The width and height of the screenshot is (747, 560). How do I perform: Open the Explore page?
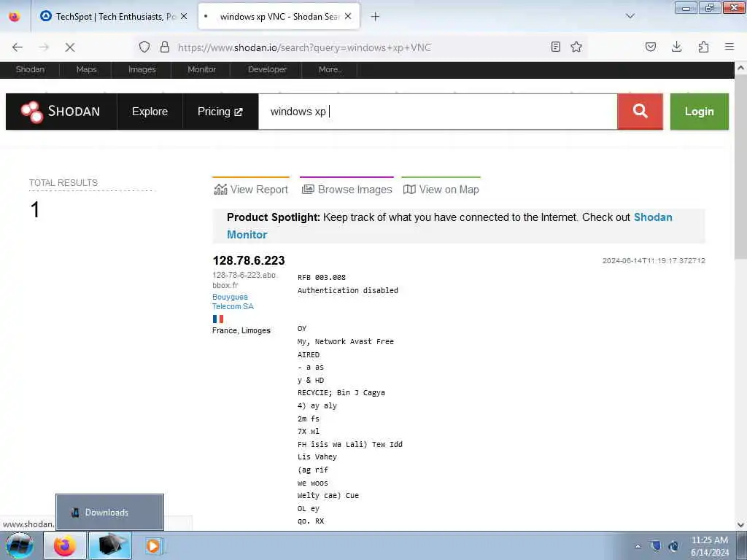click(x=150, y=112)
